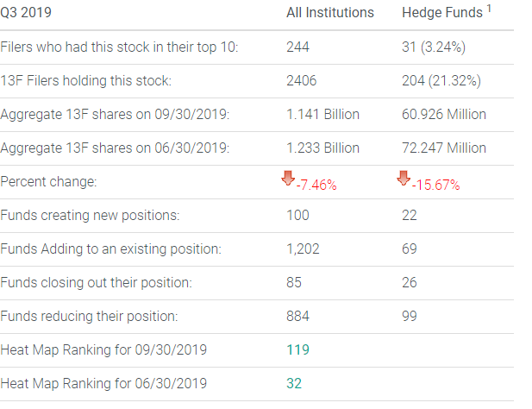Click the 204 (21.32%) hedge funds cell
The width and height of the screenshot is (532, 409).
coord(441,80)
